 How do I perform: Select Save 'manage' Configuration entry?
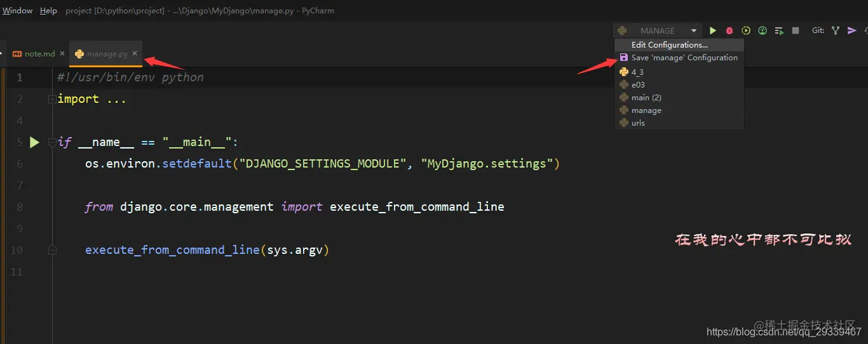[679, 58]
